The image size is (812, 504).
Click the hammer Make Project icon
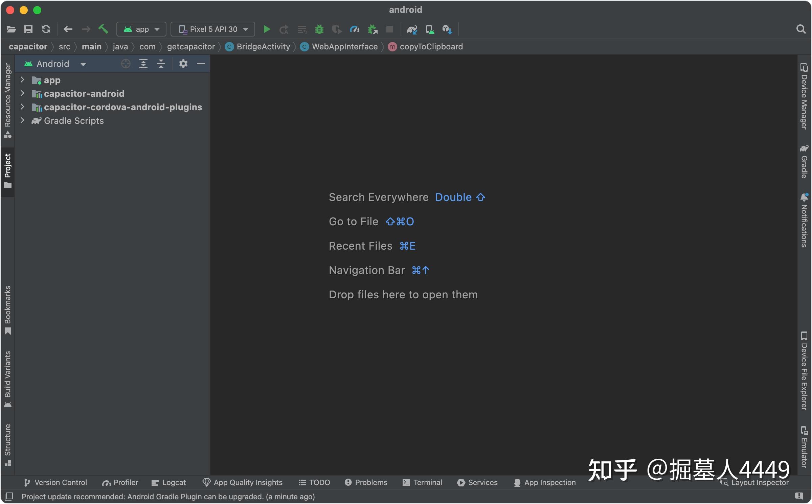(x=103, y=29)
